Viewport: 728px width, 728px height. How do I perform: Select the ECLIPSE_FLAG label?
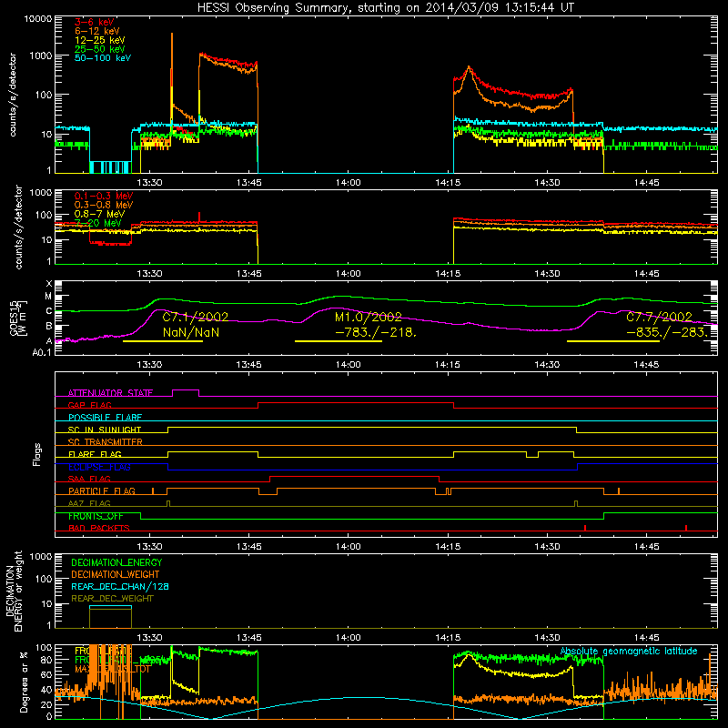[x=99, y=467]
